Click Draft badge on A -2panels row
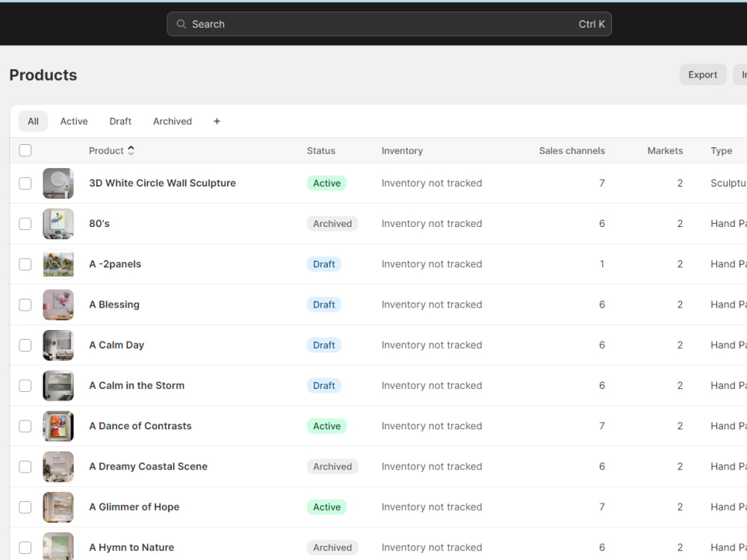This screenshot has height=560, width=747. tap(324, 264)
